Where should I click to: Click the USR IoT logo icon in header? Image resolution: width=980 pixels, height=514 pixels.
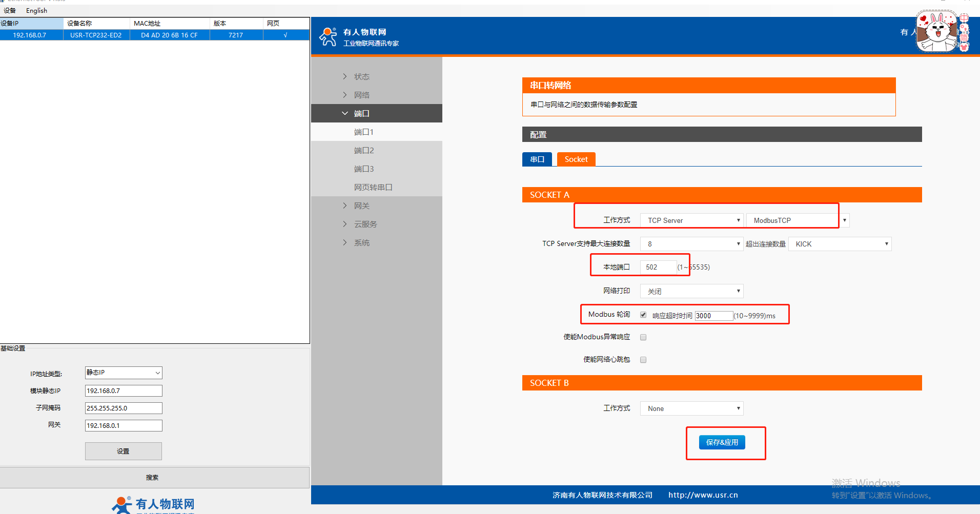[x=328, y=37]
